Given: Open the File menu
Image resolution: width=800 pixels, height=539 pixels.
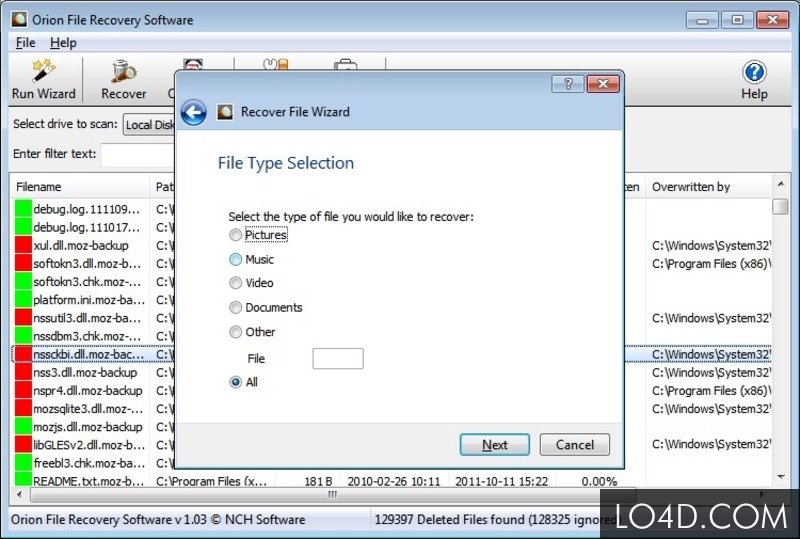Looking at the screenshot, I should pyautogui.click(x=25, y=43).
